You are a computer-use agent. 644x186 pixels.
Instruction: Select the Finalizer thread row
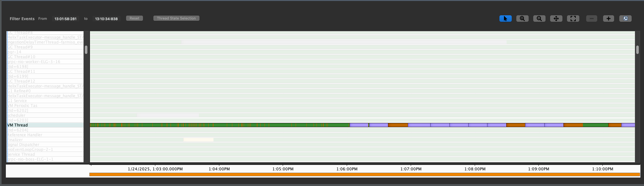pyautogui.click(x=15, y=140)
